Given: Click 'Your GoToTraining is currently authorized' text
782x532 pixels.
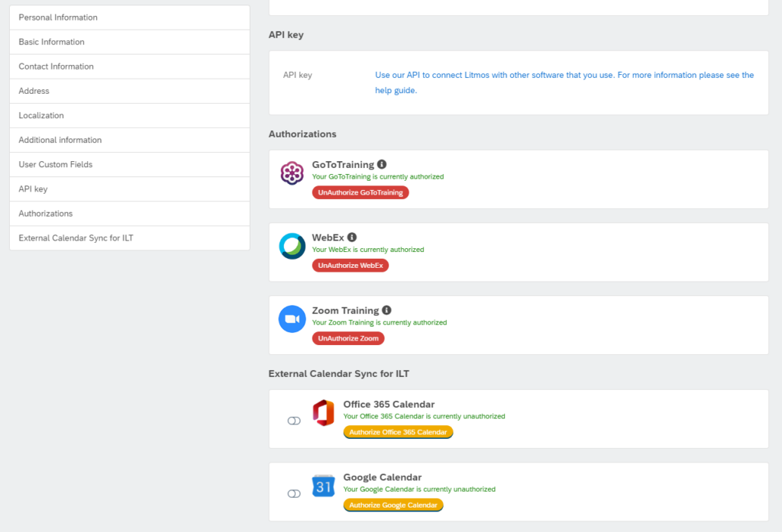Looking at the screenshot, I should pyautogui.click(x=378, y=176).
